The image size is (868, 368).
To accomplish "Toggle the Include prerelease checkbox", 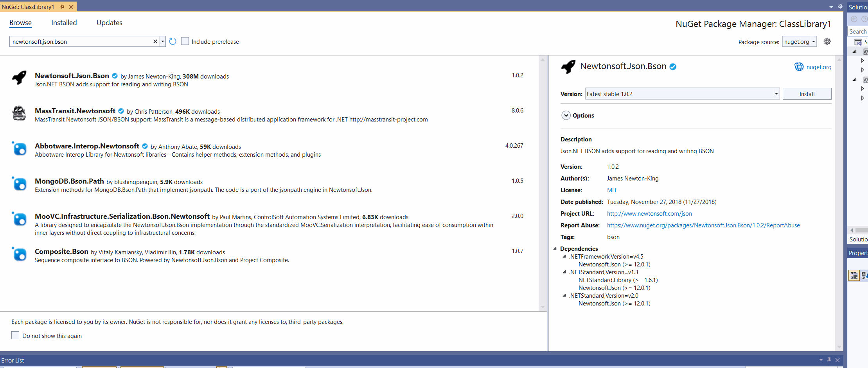I will coord(185,41).
